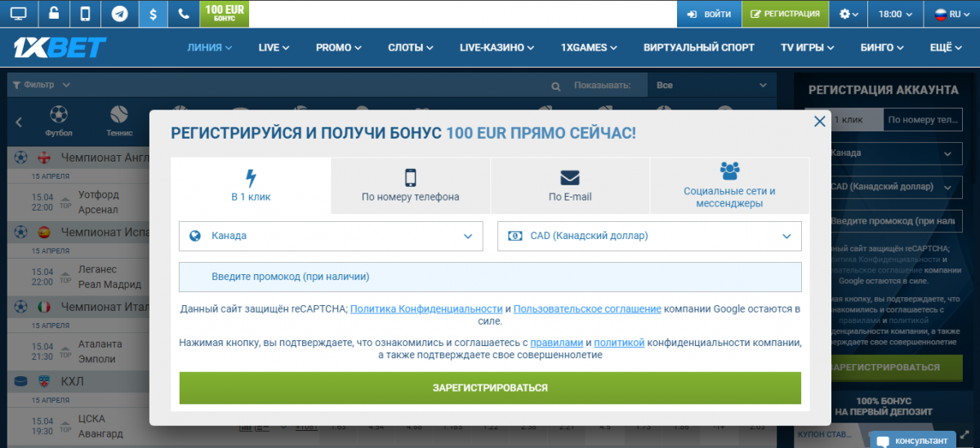The height and width of the screenshot is (448, 980).
Task: Open the 1XGAMES menu
Action: (590, 47)
